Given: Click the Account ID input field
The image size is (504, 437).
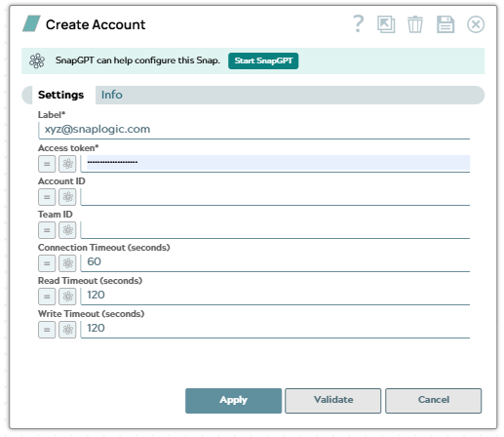Looking at the screenshot, I should pyautogui.click(x=275, y=197).
